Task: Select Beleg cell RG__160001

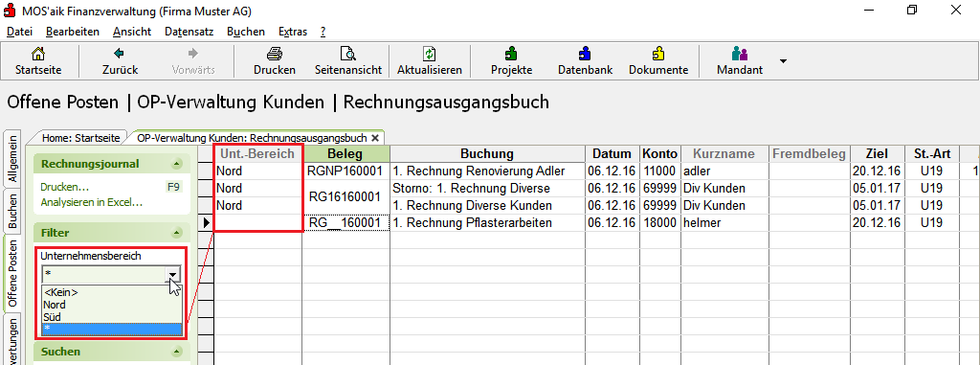Action: pyautogui.click(x=345, y=223)
